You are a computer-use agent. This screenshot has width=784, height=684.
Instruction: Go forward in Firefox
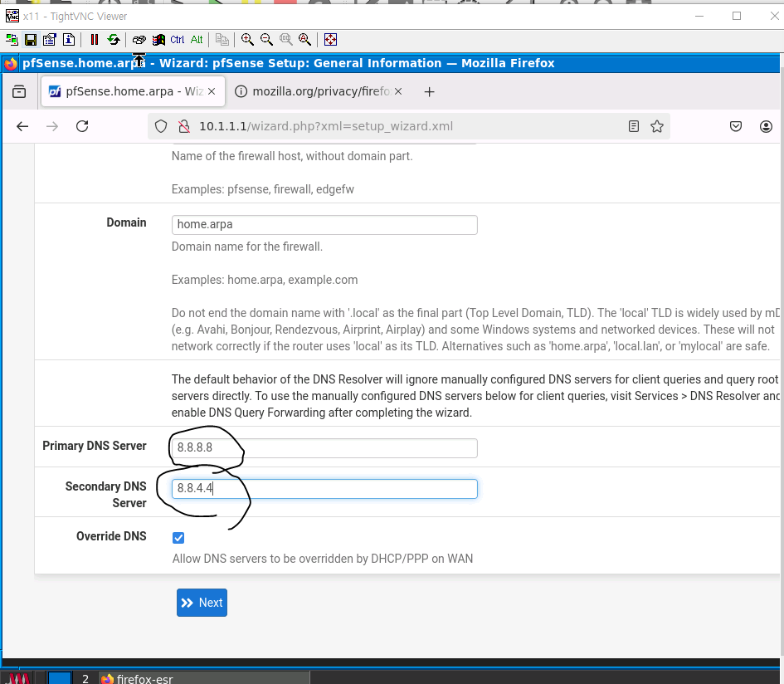tap(52, 127)
